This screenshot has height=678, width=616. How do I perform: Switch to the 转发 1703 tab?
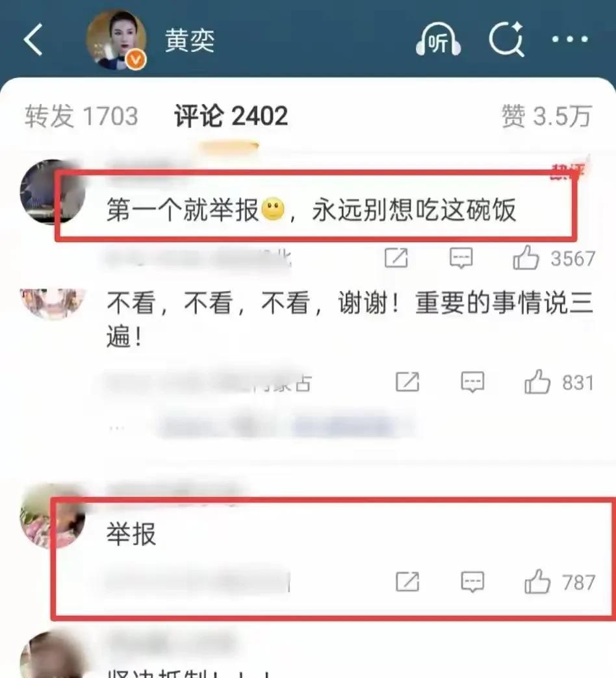tap(81, 116)
